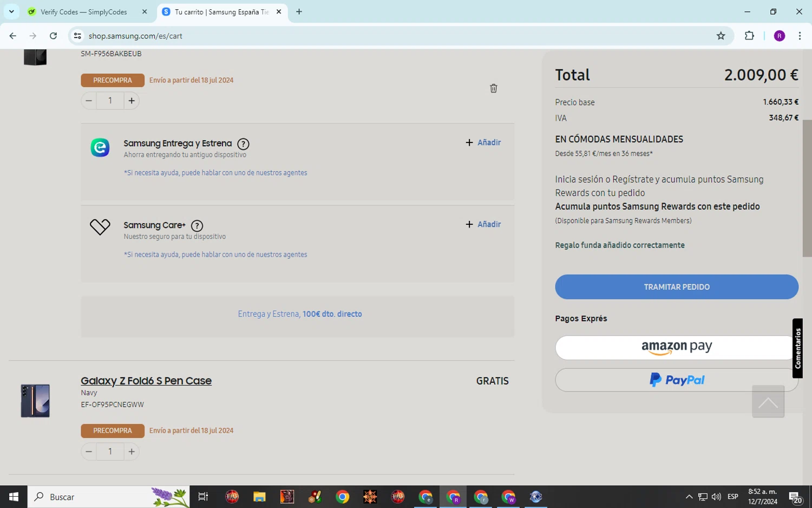Add Samsung Entrega y Estrena
The width and height of the screenshot is (812, 508).
pyautogui.click(x=483, y=142)
